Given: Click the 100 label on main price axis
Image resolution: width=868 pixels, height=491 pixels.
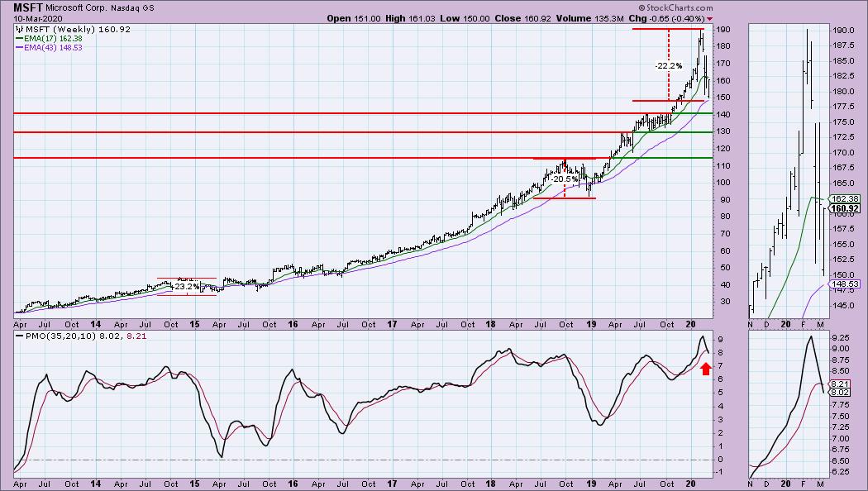Looking at the screenshot, I should [723, 183].
